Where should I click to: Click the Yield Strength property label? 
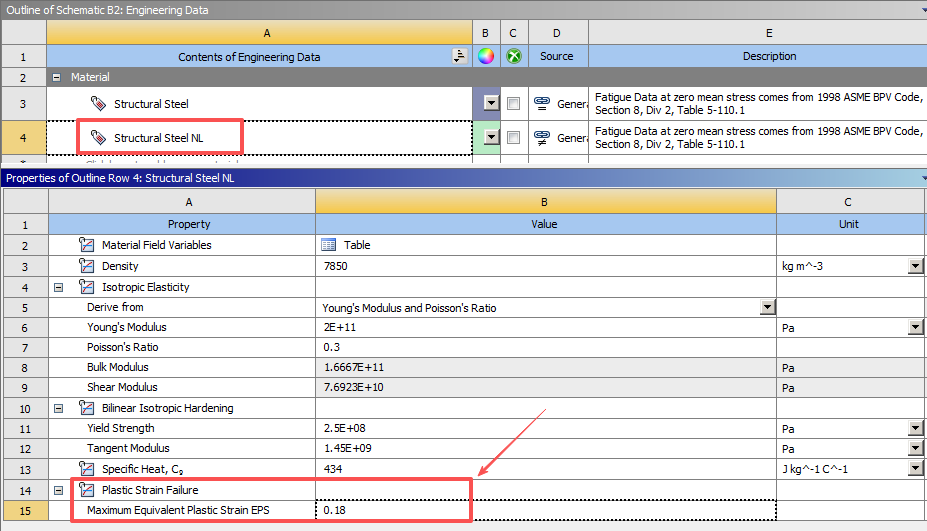coord(121,428)
